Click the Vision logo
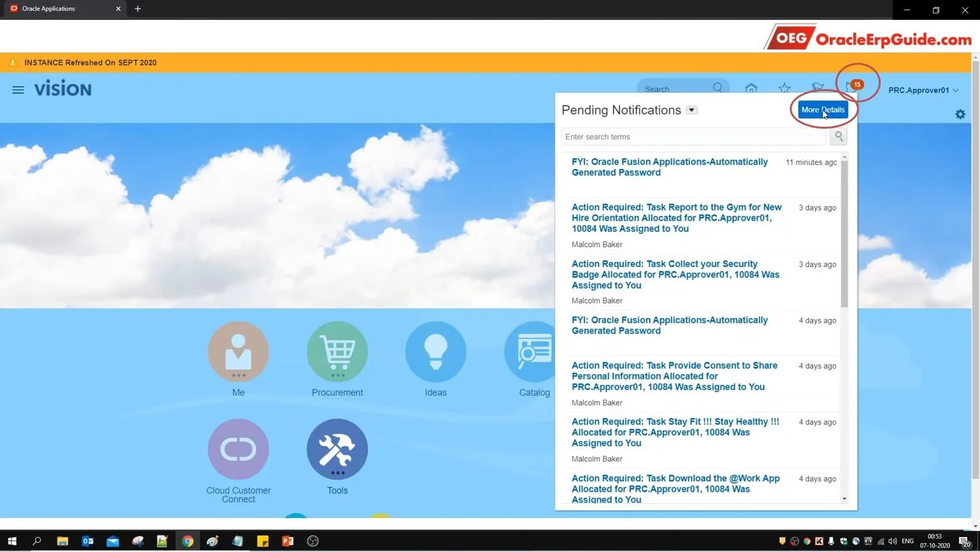 point(63,89)
